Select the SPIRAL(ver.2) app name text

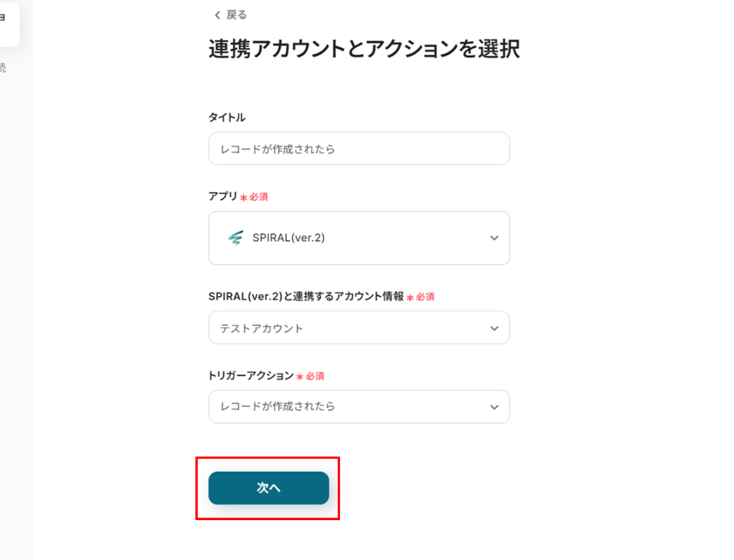tap(289, 238)
